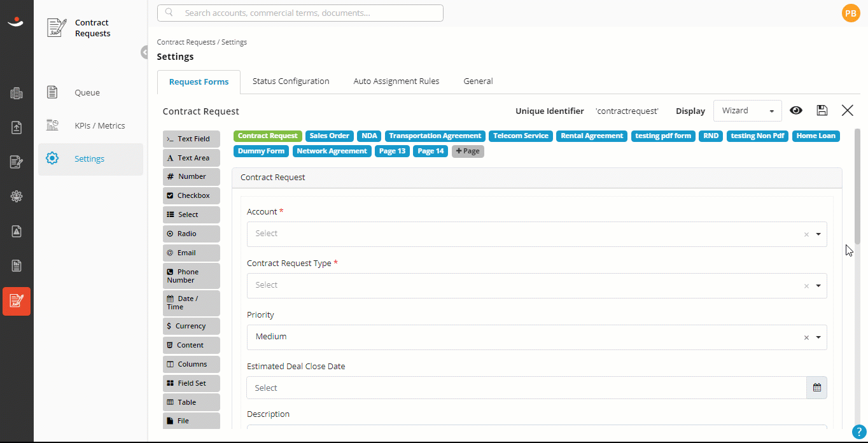Select the RND page tag
This screenshot has width=868, height=443.
click(x=711, y=136)
